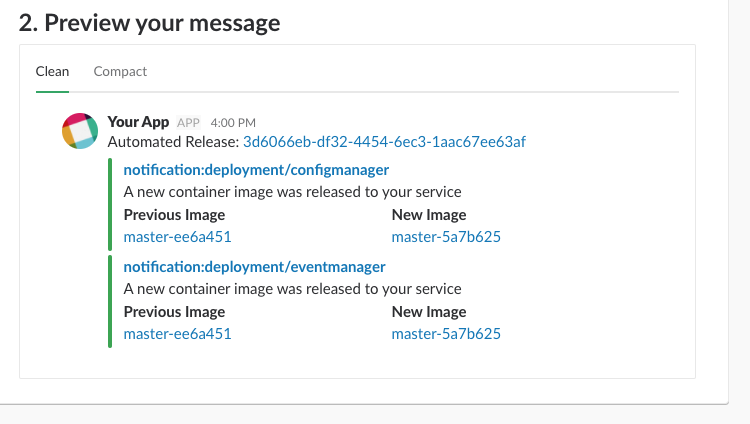Image resolution: width=750 pixels, height=424 pixels.
Task: Open the 3d6066eb-df32 release link
Action: 384,142
